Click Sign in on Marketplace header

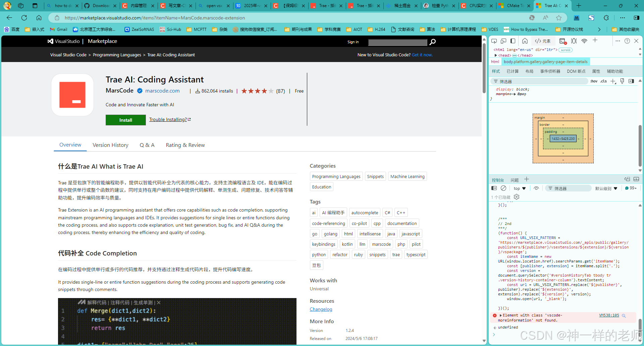[x=353, y=42]
